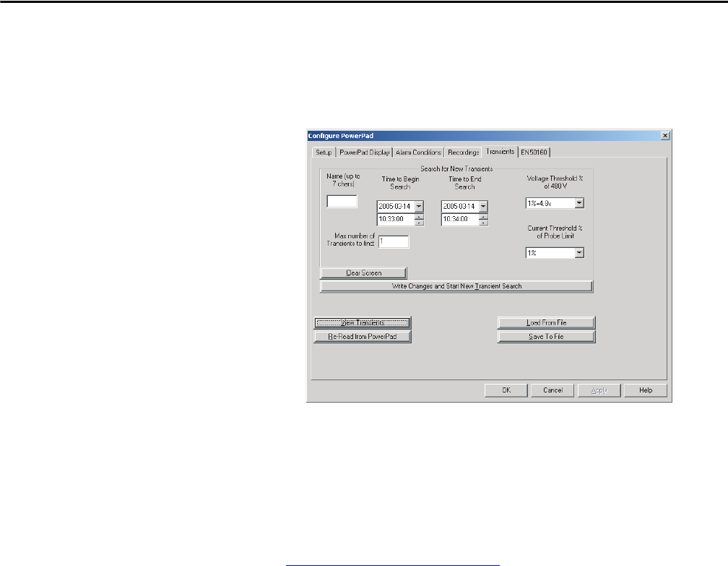Screen dimensions: 728x566
Task: Go to the Recordings tab
Action: tap(463, 153)
